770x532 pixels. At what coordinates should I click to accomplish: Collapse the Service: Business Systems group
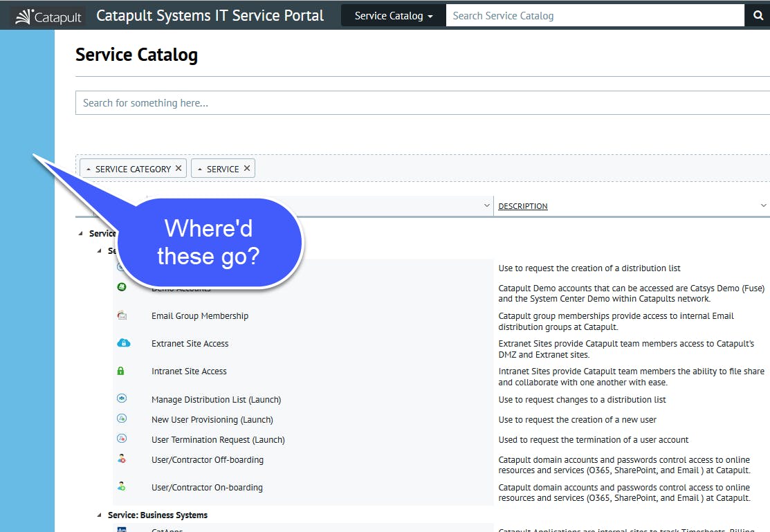(99, 515)
